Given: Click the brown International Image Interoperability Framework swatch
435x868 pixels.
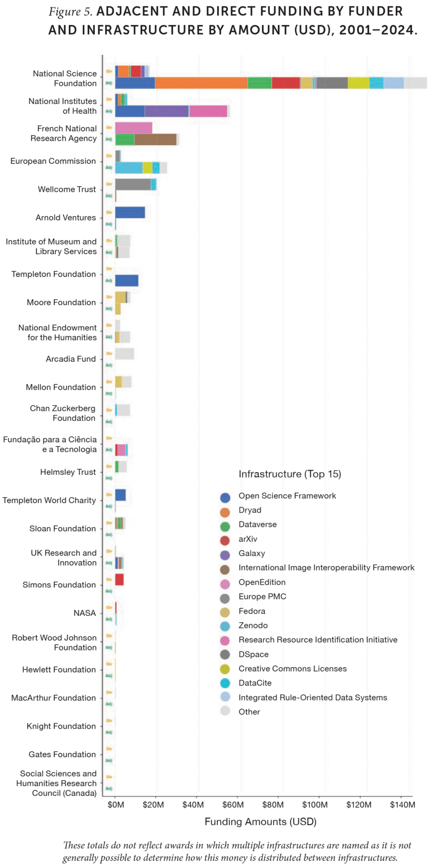Looking at the screenshot, I should pyautogui.click(x=225, y=570).
